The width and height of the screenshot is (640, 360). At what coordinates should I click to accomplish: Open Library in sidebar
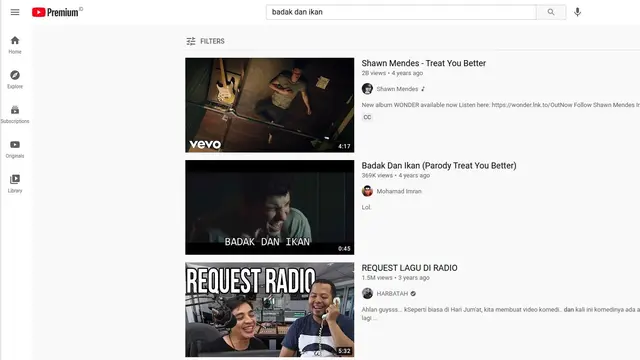[15, 184]
